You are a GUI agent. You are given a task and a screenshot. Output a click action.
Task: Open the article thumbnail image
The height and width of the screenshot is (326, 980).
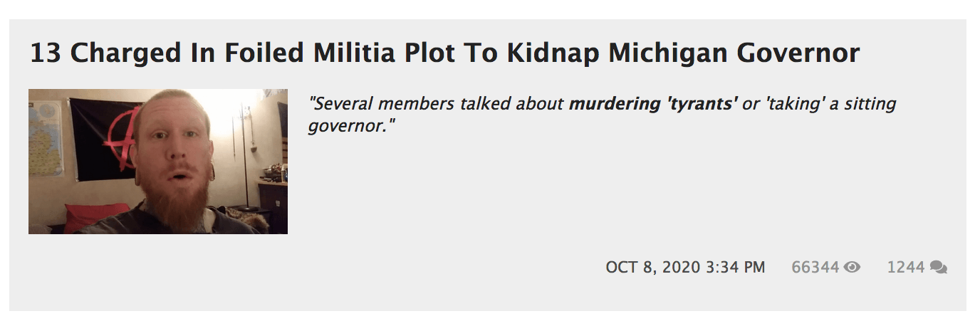click(158, 162)
